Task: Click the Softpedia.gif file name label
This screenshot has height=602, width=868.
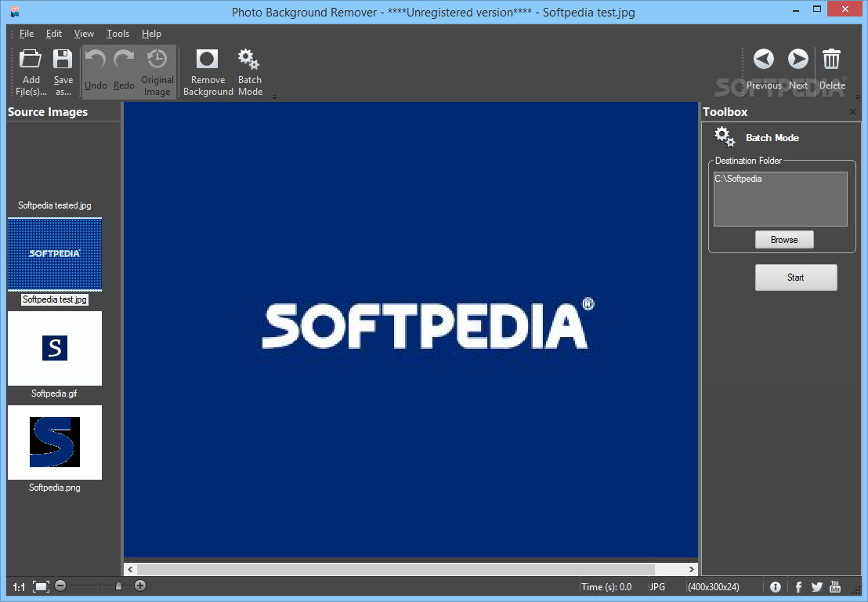Action: coord(54,393)
